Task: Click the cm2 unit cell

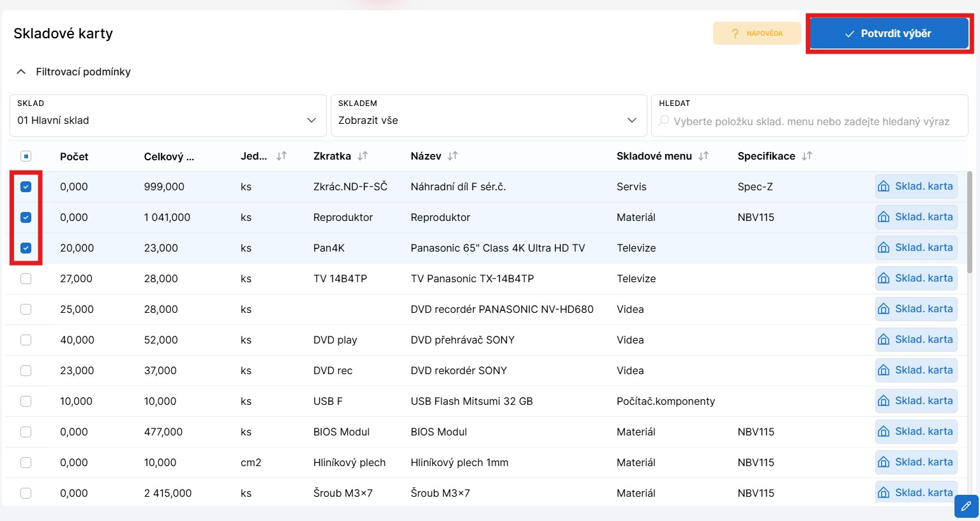Action: pos(251,462)
